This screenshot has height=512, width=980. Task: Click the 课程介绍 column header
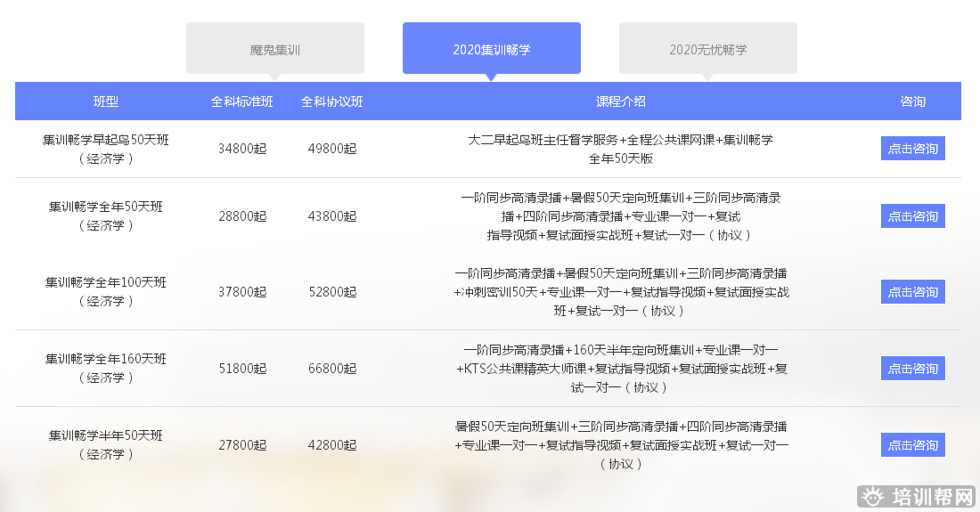620,102
